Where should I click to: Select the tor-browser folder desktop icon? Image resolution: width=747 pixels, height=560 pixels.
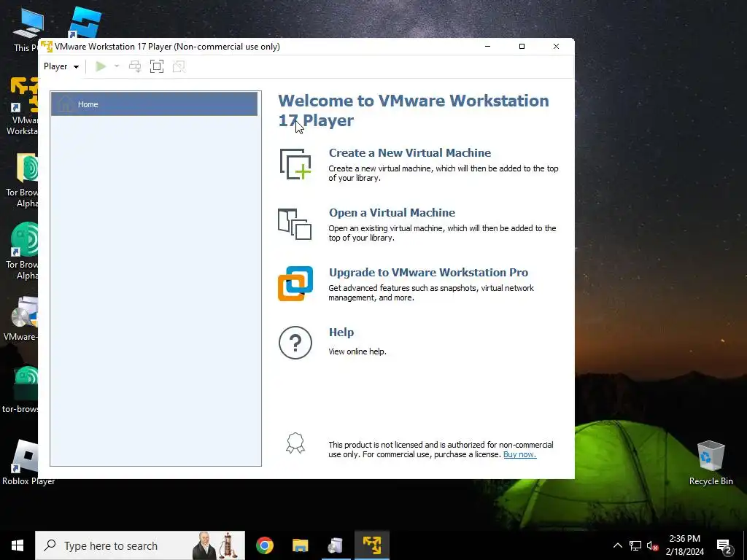pos(20,391)
